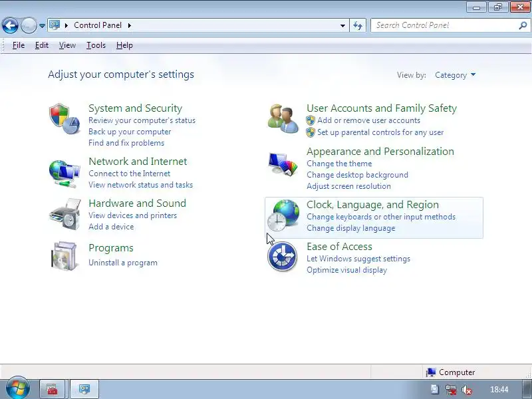
Task: Open User Accounts and Family Safety link
Action: point(382,108)
